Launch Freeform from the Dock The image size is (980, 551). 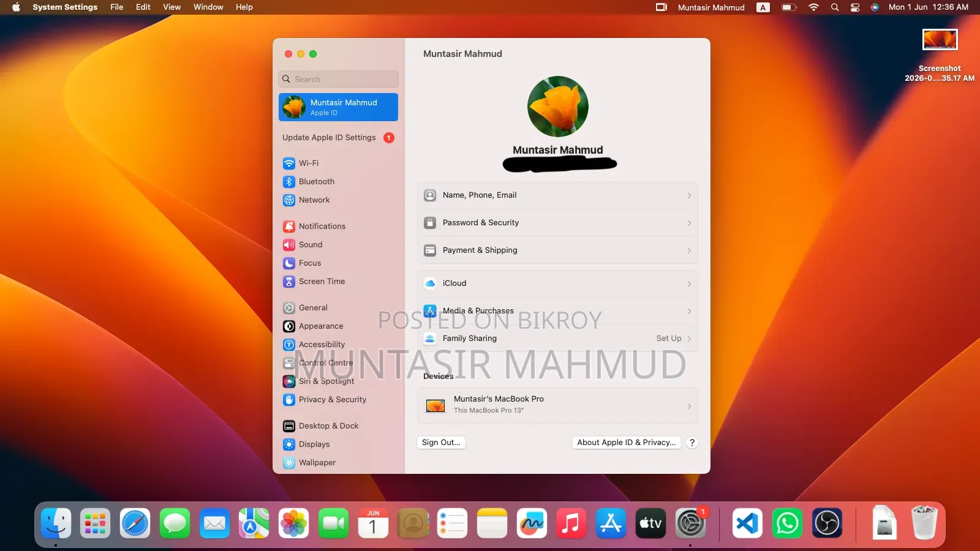[532, 523]
